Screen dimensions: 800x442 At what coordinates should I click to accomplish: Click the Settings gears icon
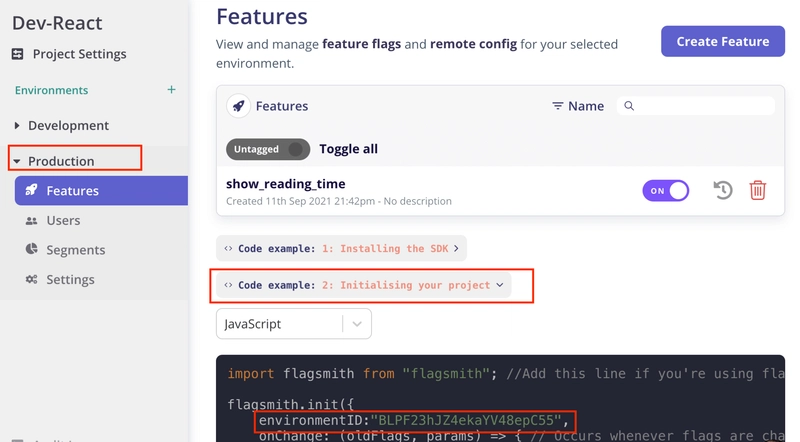(32, 279)
